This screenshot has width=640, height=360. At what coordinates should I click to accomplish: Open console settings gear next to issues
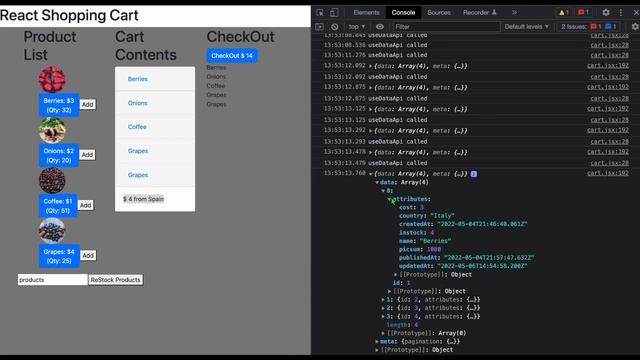tap(635, 27)
